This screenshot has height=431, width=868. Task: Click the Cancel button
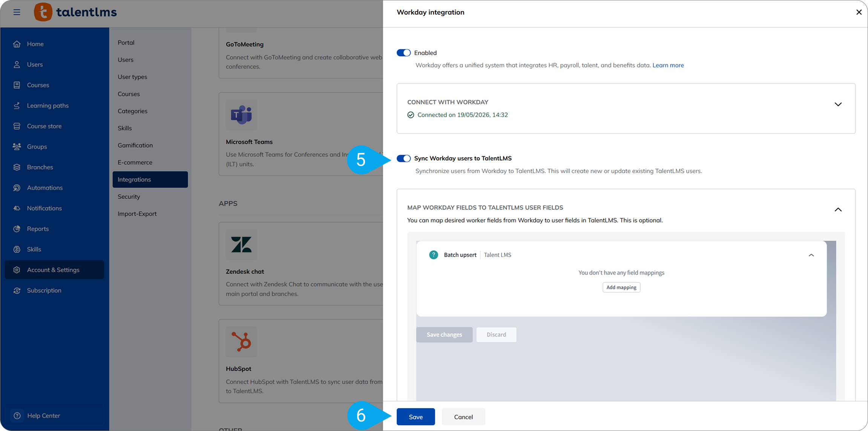pyautogui.click(x=463, y=417)
